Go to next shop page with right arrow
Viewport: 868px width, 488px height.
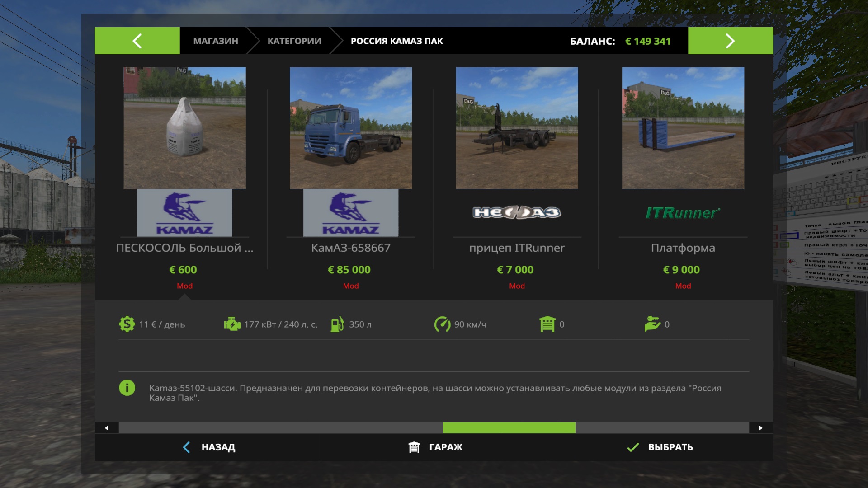tap(730, 41)
